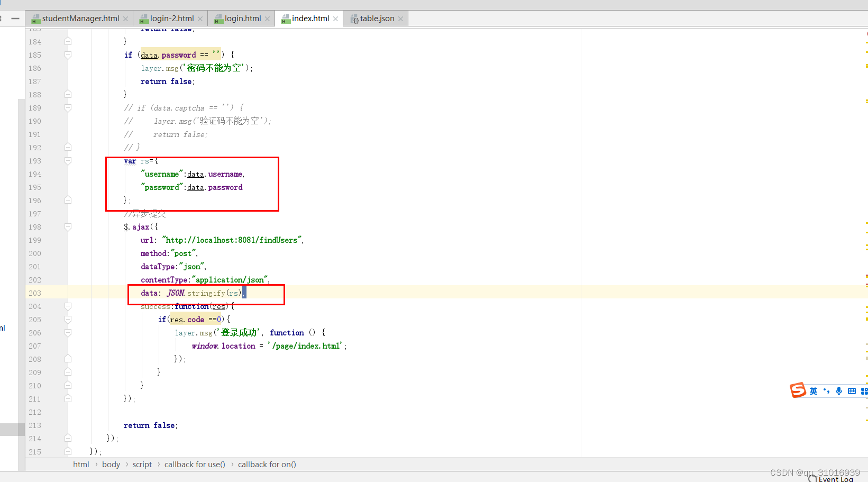The height and width of the screenshot is (482, 868).
Task: Select the callback for use() breadcrumb
Action: [195, 465]
